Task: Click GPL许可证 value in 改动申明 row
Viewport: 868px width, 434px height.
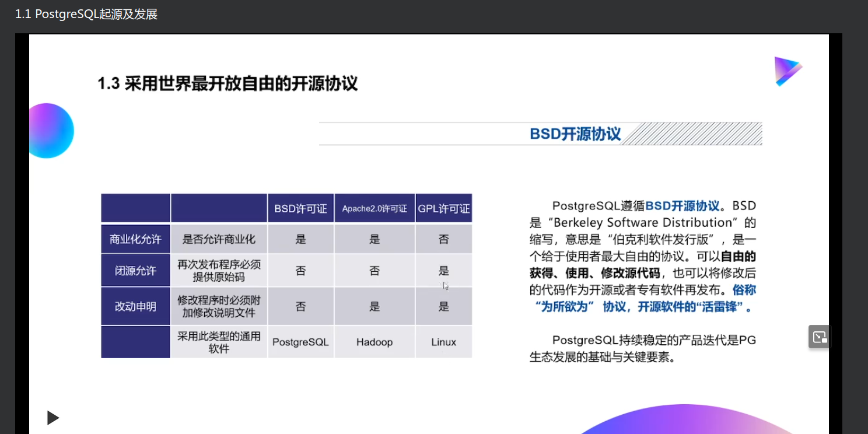Action: pyautogui.click(x=444, y=306)
